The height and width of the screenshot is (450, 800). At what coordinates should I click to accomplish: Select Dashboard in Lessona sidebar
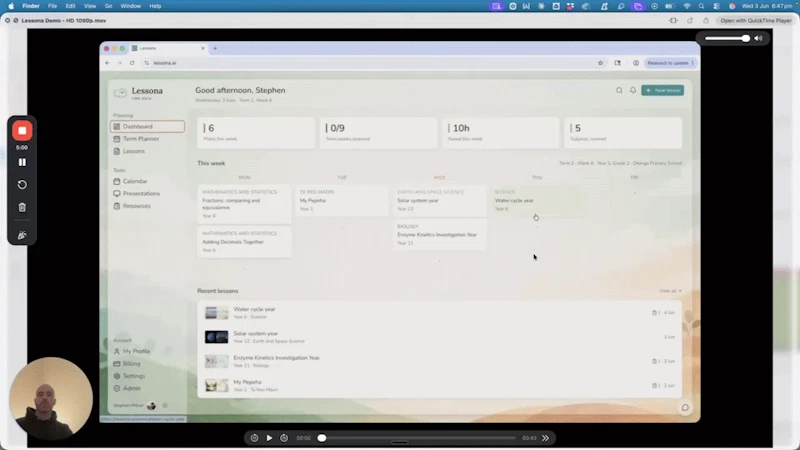click(147, 127)
